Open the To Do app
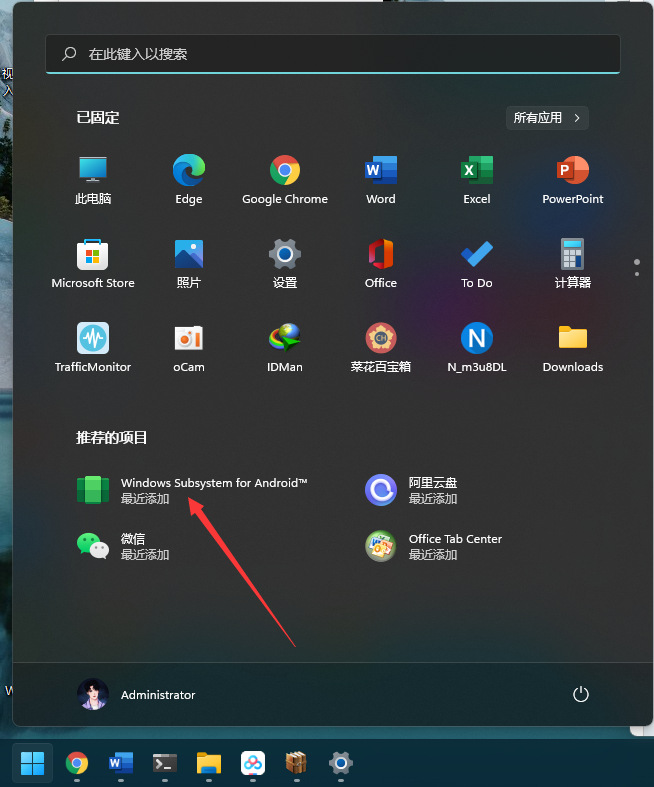 click(477, 264)
